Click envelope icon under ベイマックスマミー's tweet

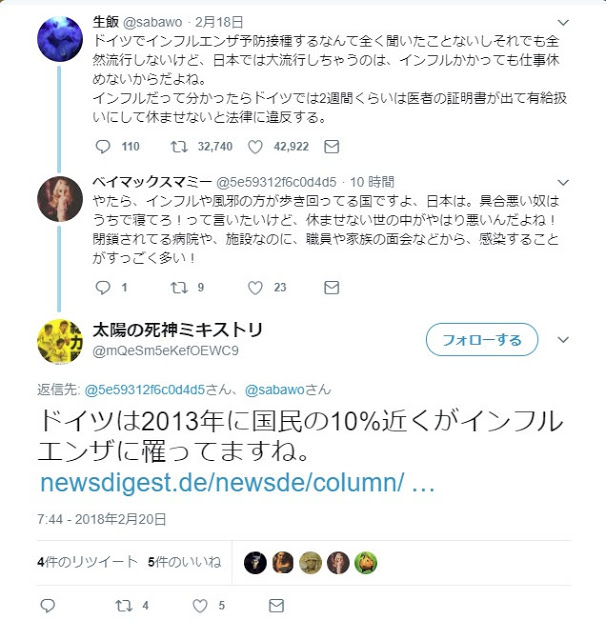[331, 288]
